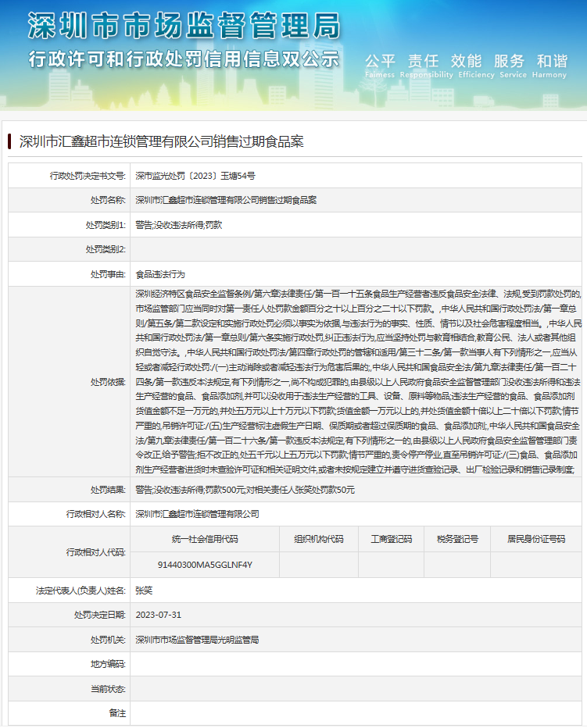Image resolution: width=587 pixels, height=728 pixels.
Task: Click the 行政相对人名称 value cell
Action: (356, 514)
